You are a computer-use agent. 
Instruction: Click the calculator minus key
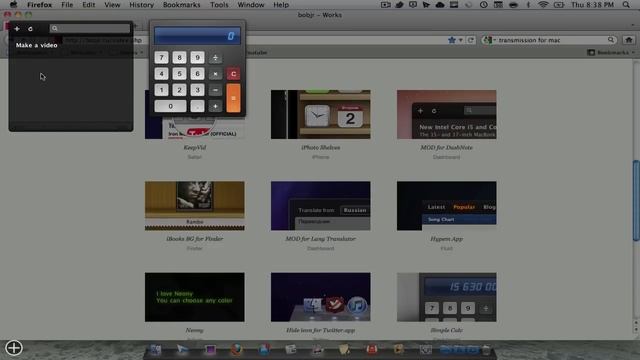[215, 90]
